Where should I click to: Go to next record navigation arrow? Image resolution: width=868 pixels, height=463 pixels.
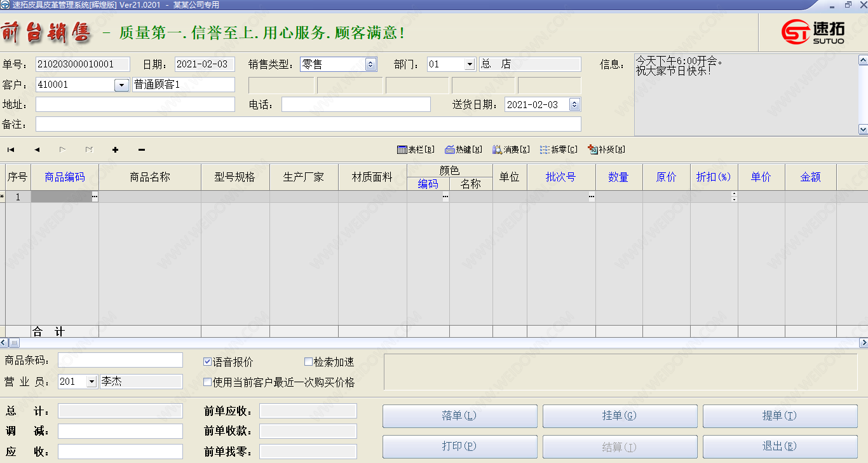63,150
